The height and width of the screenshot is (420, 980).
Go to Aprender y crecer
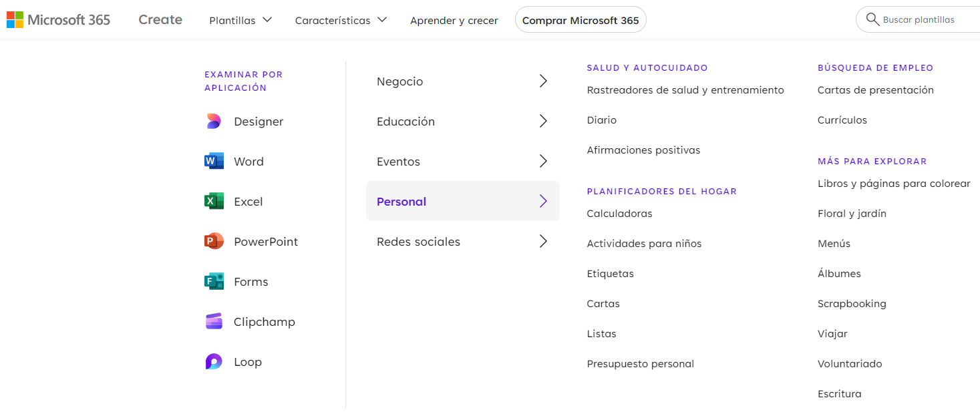coord(454,20)
